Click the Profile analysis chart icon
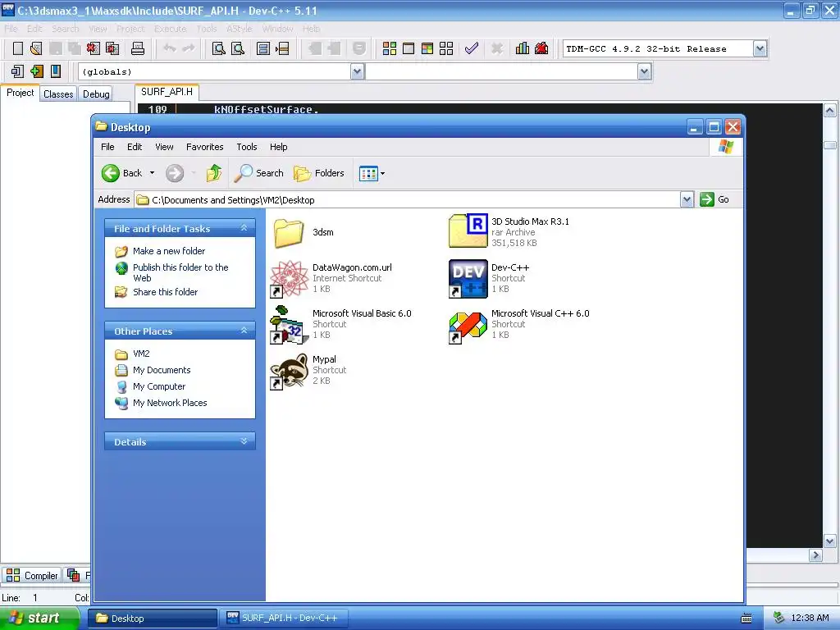The width and height of the screenshot is (840, 630). click(523, 48)
